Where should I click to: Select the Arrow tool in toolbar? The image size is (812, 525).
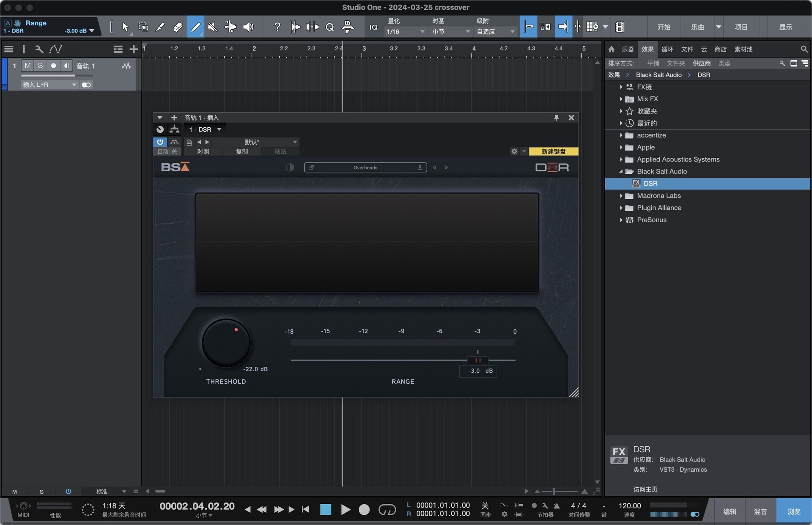coord(125,27)
